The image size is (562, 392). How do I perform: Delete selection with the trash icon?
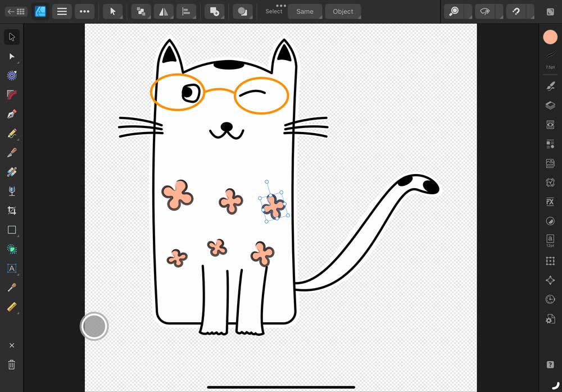click(12, 365)
